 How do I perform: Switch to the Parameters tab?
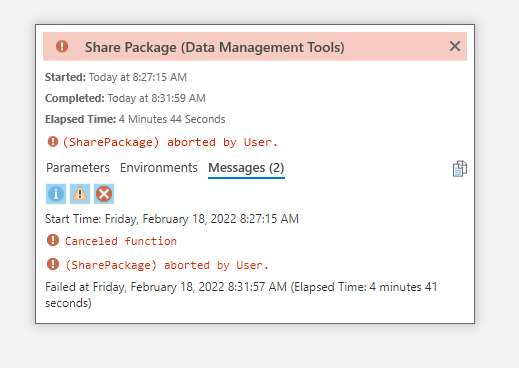[78, 168]
